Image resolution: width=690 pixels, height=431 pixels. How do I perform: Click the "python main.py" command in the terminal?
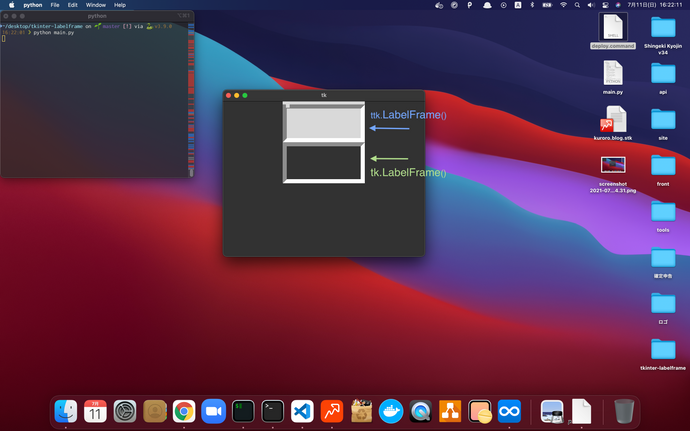[x=54, y=33]
